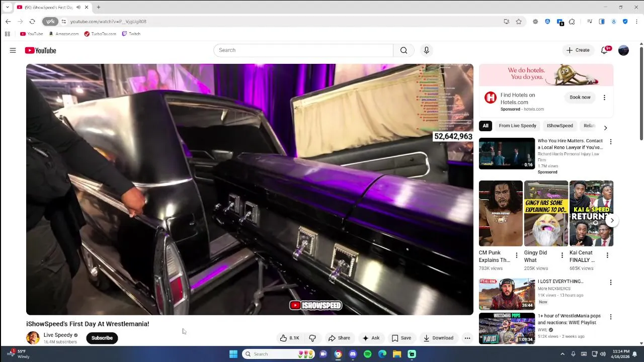
Task: Download the video
Action: click(x=438, y=338)
